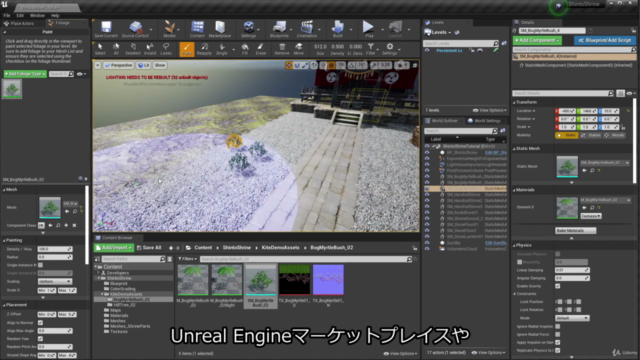Open the Perspective viewport dropdown
Screen dimensions: 640x360
coord(118,65)
